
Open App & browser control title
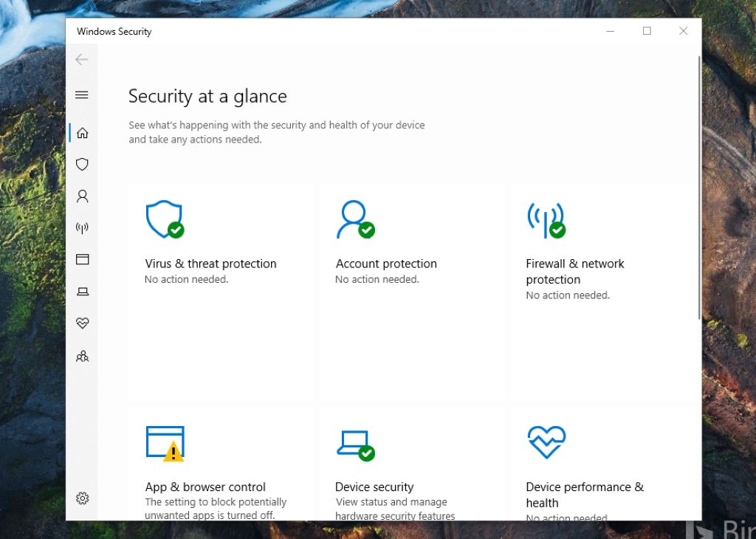click(x=205, y=487)
